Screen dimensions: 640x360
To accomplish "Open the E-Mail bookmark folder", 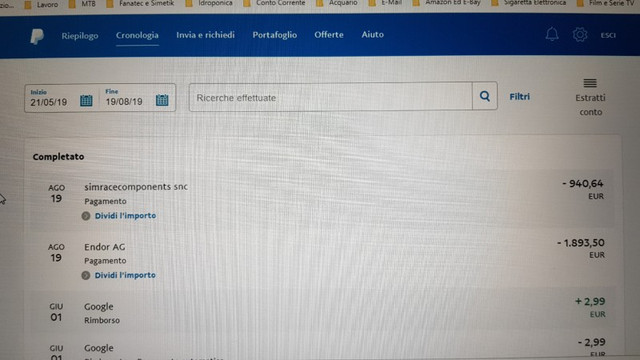I will 385,4.
